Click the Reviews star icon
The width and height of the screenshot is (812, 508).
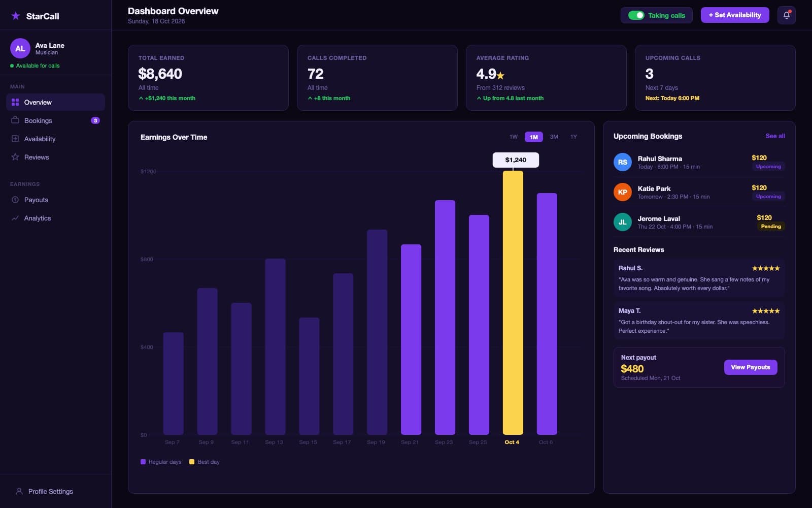[15, 157]
